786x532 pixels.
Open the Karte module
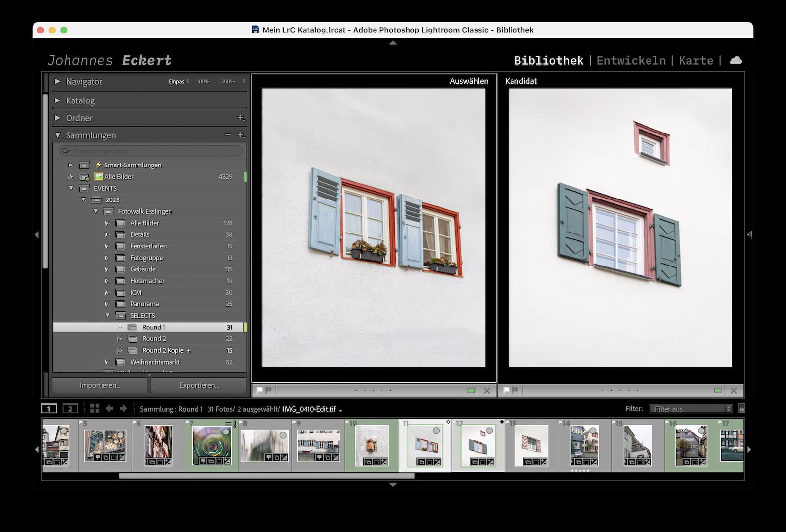tap(695, 60)
